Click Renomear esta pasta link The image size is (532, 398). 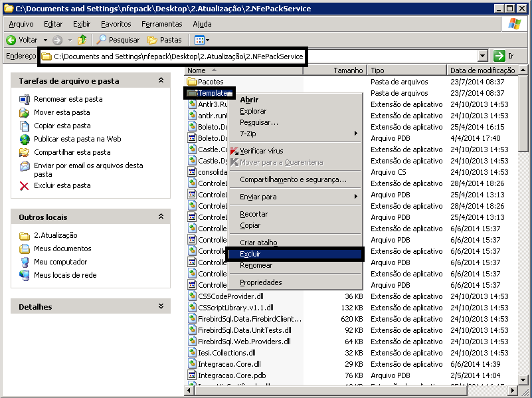tap(68, 99)
